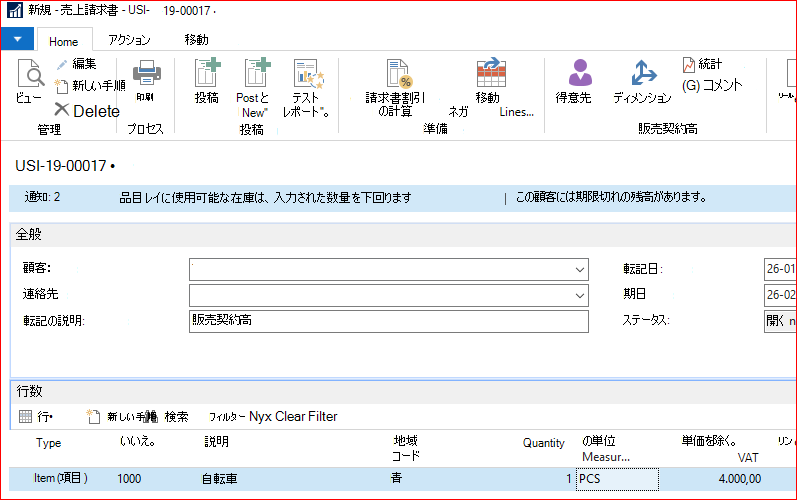Viewport: 797px width, 500px height.
Task: Select the 自転車 description cell
Action: click(219, 479)
